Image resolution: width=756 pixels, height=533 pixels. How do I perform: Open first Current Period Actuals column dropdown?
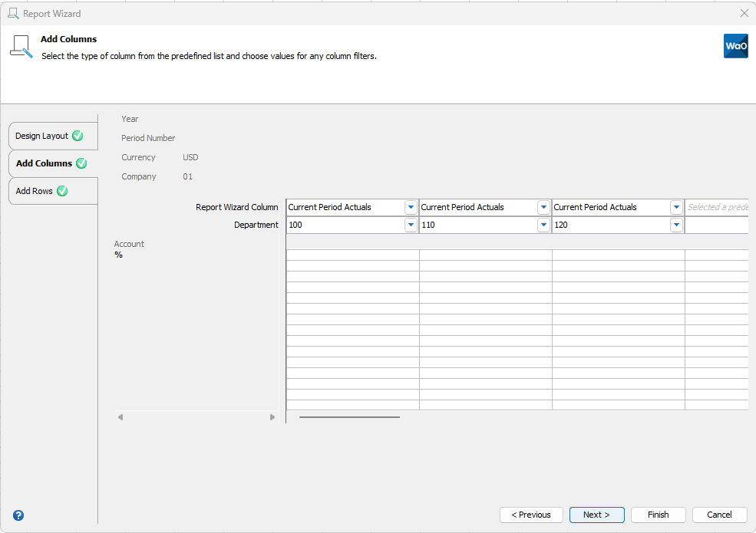(411, 207)
